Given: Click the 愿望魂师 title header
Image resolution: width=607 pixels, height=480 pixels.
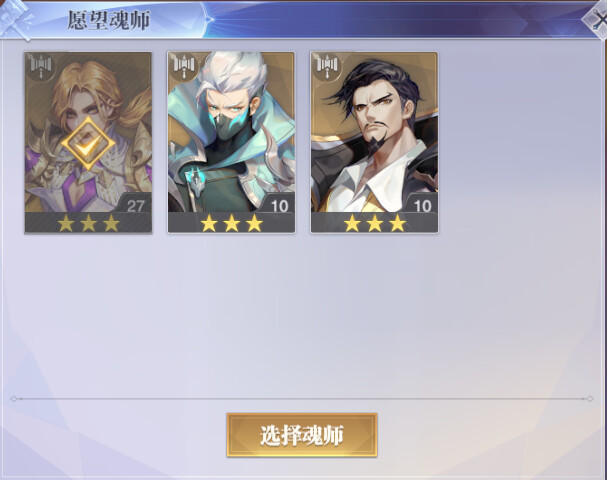Looking at the screenshot, I should coord(109,21).
